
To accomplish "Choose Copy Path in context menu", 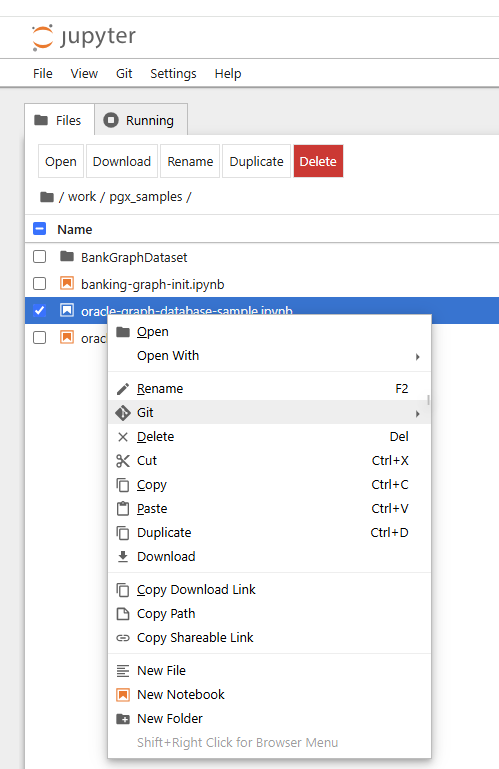I will (269, 614).
